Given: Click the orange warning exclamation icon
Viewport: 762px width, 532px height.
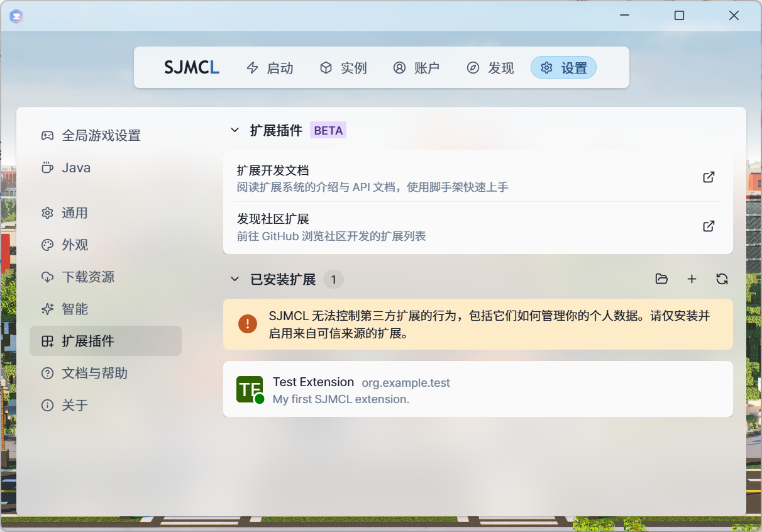Looking at the screenshot, I should tap(248, 324).
